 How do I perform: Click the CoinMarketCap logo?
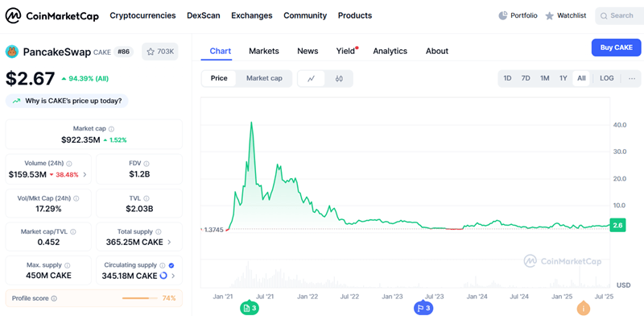point(52,15)
